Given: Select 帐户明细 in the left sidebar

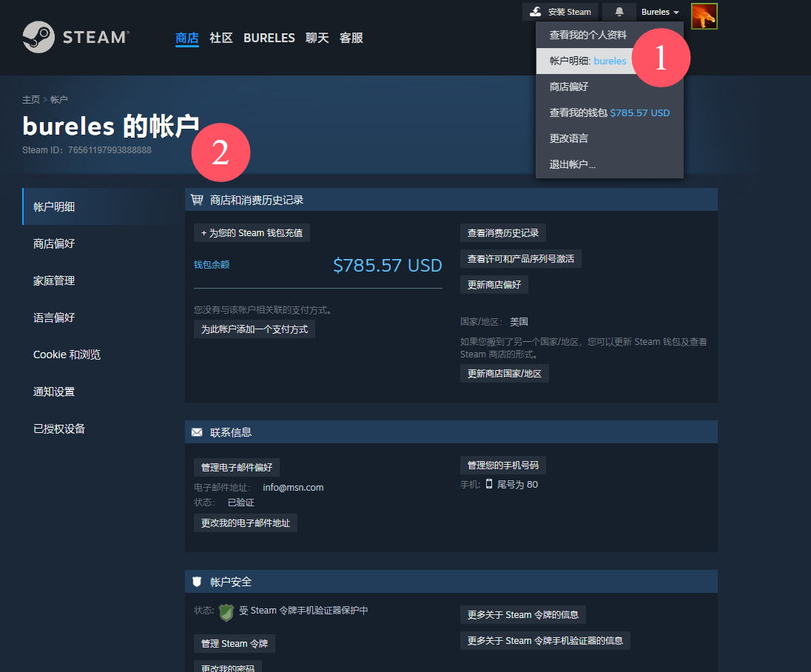Looking at the screenshot, I should [x=98, y=206].
